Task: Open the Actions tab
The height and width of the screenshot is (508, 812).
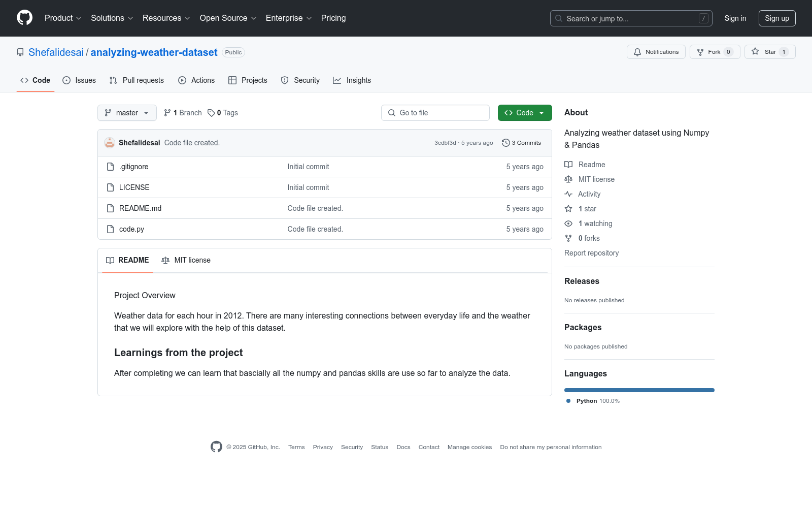Action: click(196, 80)
